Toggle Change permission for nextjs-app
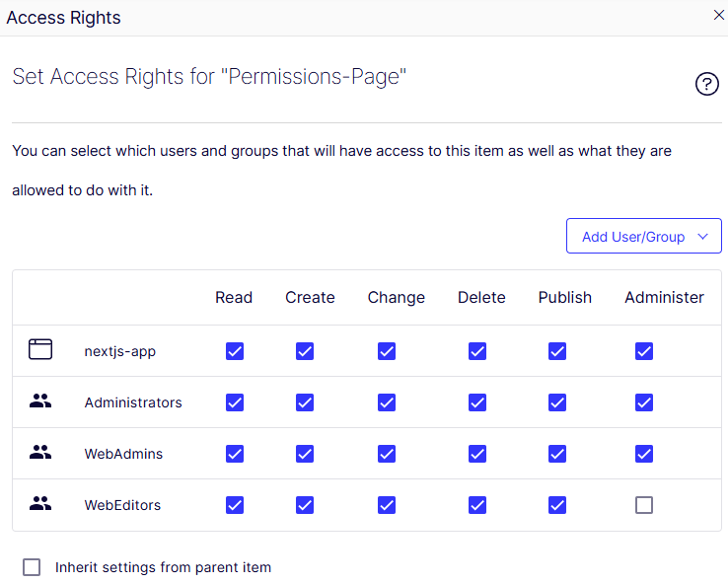Viewport: 728px width, 583px height. (387, 351)
